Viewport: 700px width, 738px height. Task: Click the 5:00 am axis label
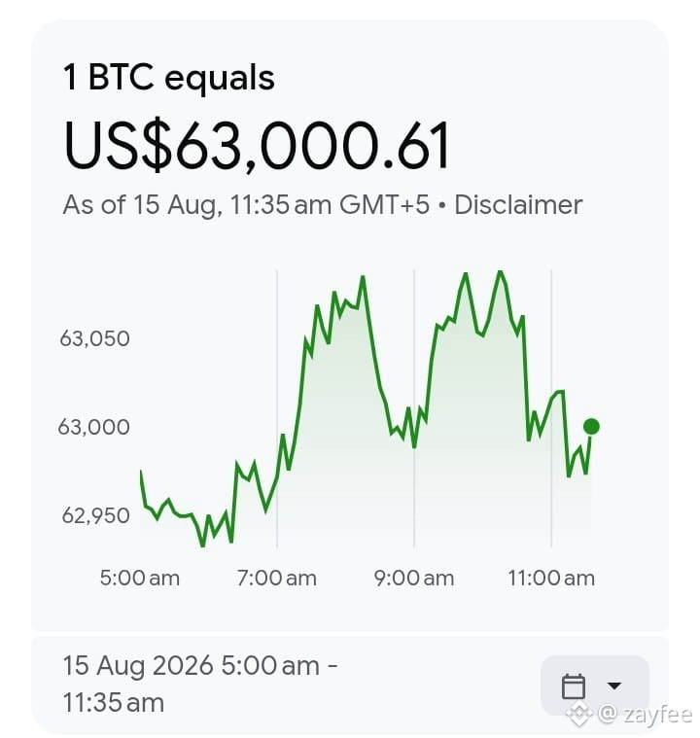pos(140,578)
